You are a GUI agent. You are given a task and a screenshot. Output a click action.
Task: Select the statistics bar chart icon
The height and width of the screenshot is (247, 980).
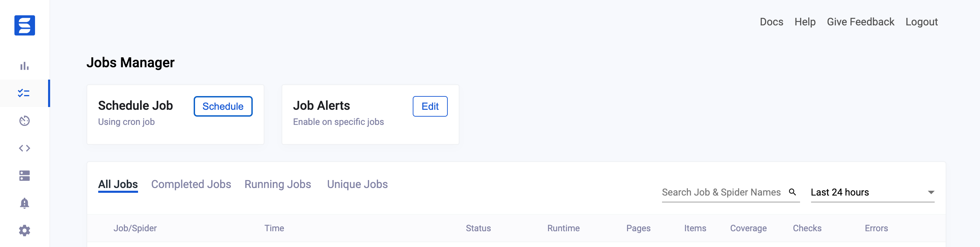(x=24, y=66)
